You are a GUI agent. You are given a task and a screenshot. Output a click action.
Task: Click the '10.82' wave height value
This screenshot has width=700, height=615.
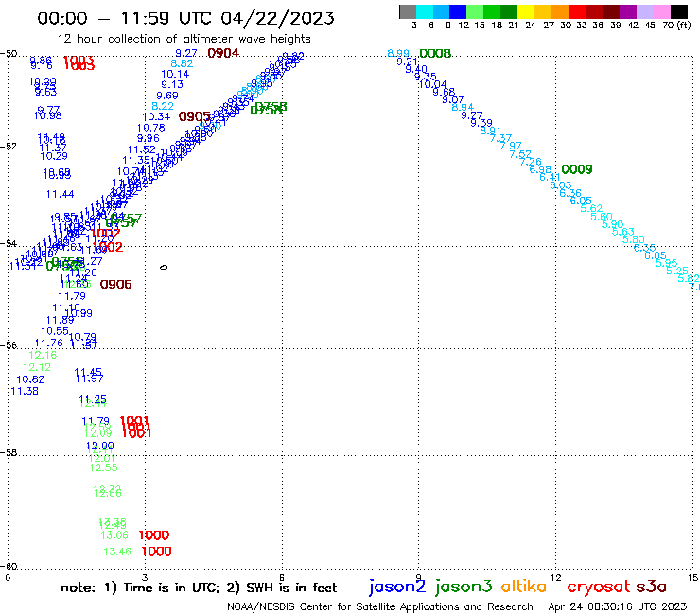point(30,379)
